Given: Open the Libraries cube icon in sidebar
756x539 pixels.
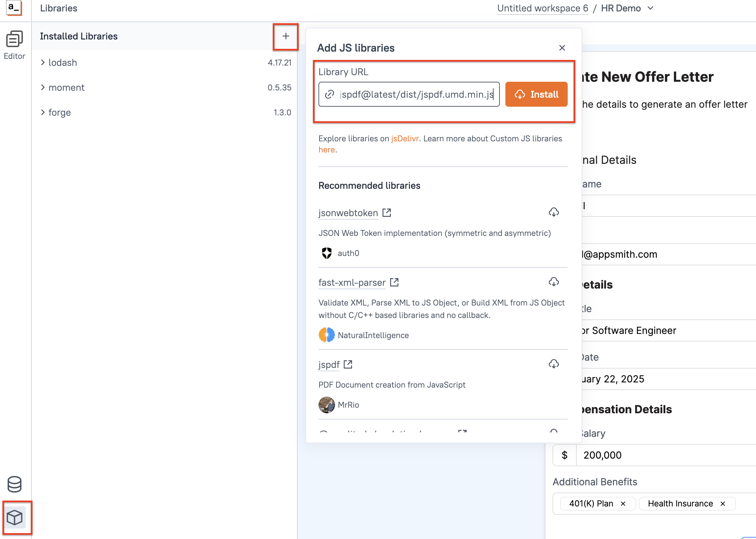Looking at the screenshot, I should click(x=15, y=518).
